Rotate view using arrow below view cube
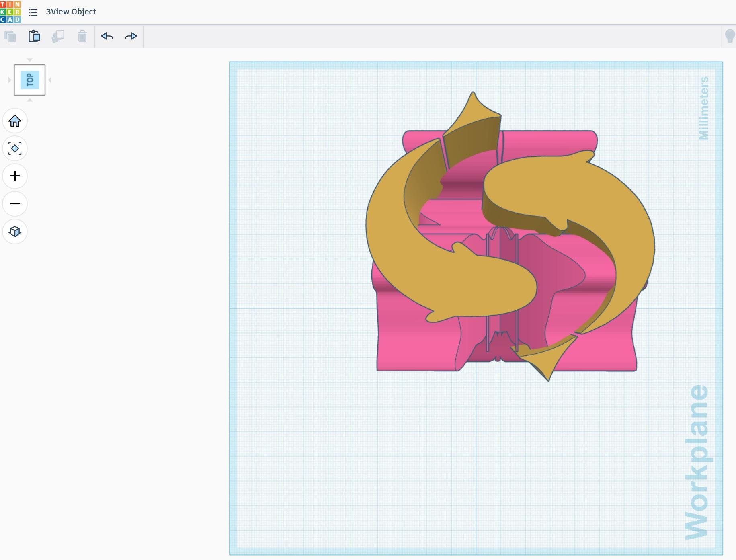 tap(30, 100)
